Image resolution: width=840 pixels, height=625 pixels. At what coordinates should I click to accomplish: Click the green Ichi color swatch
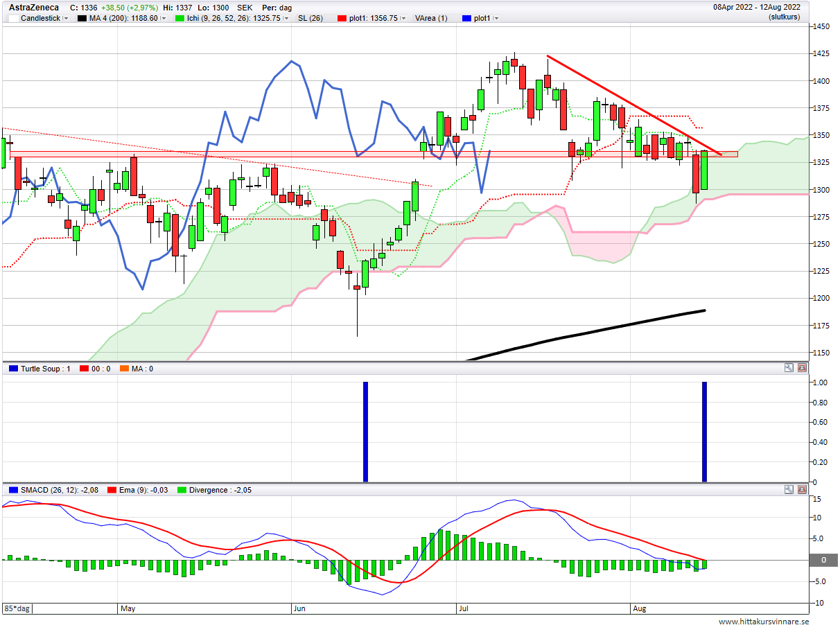pyautogui.click(x=179, y=19)
